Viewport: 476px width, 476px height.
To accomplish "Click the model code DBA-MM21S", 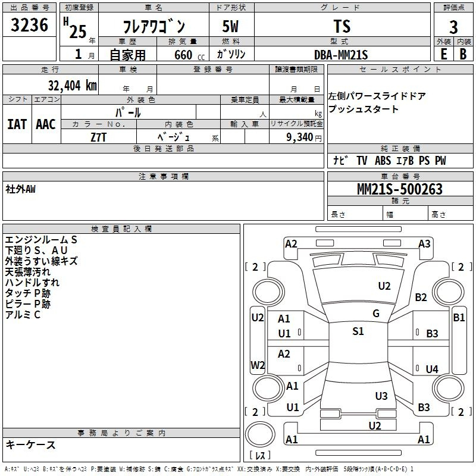I will click(x=340, y=55).
